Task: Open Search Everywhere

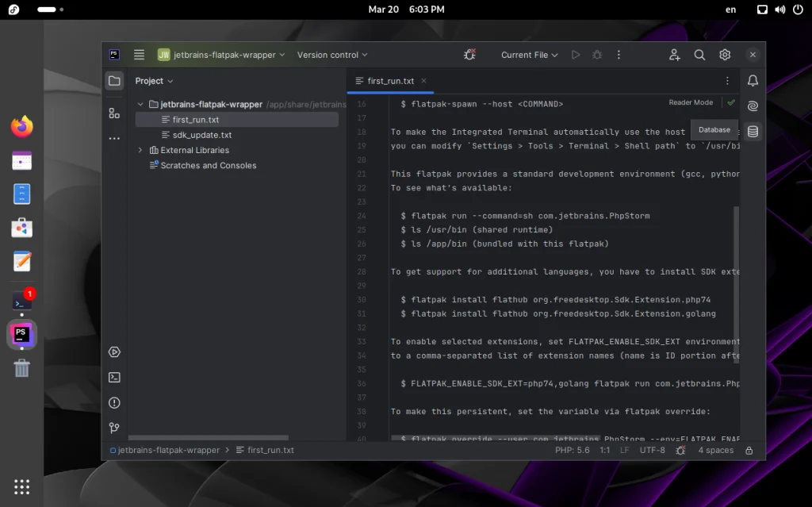Action: click(699, 55)
